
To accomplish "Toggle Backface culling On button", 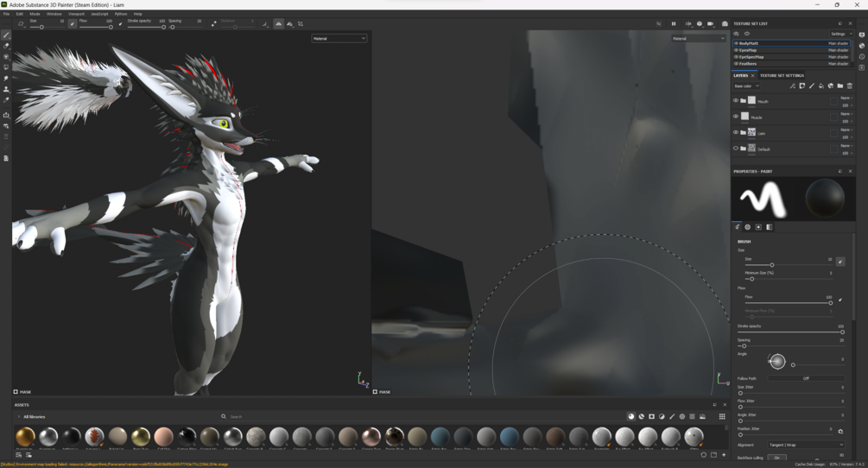I will (777, 458).
